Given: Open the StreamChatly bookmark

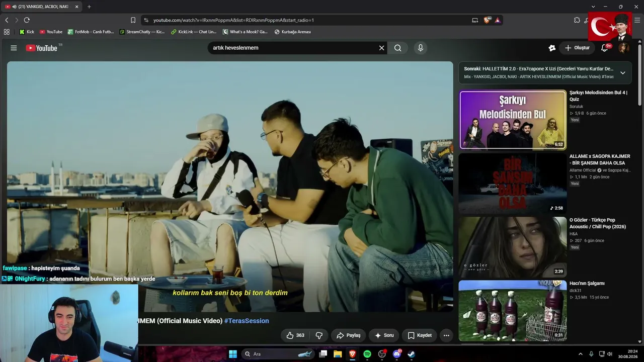Looking at the screenshot, I should coord(142,32).
